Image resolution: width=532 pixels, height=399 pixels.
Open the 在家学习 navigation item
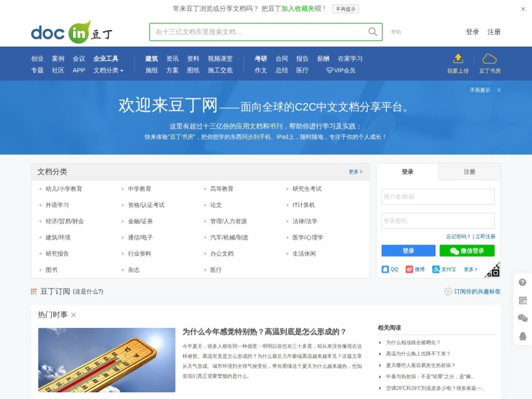coord(350,59)
